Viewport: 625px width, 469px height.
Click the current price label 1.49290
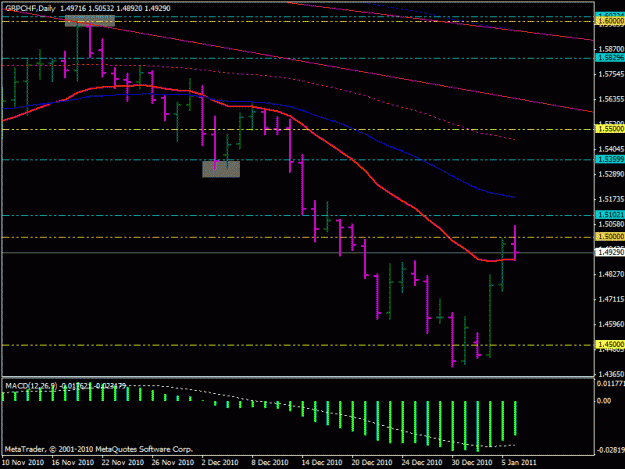(x=610, y=252)
